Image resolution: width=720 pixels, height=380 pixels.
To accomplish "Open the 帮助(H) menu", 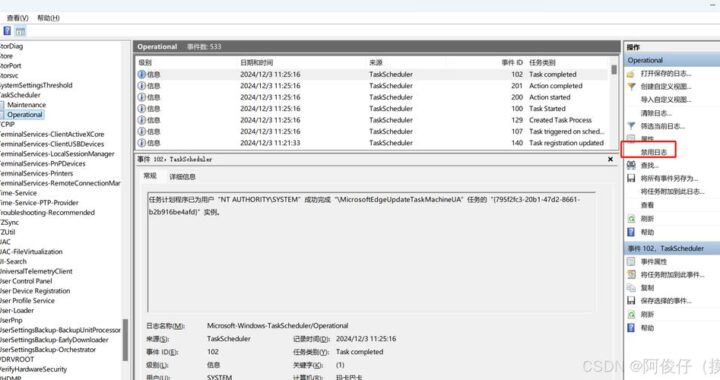I will pos(48,18).
